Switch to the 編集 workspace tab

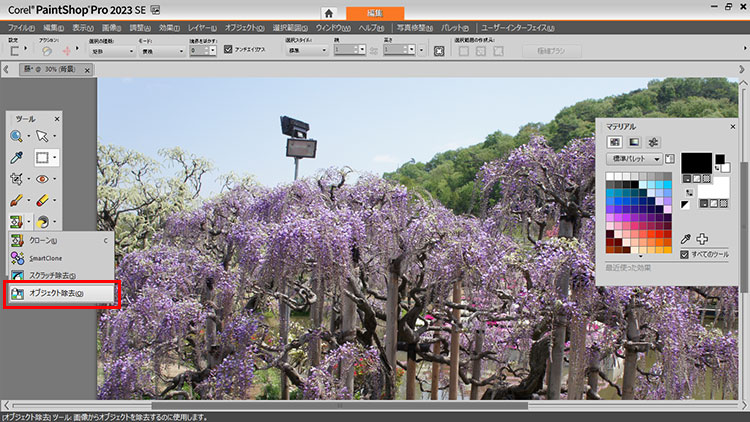[375, 11]
